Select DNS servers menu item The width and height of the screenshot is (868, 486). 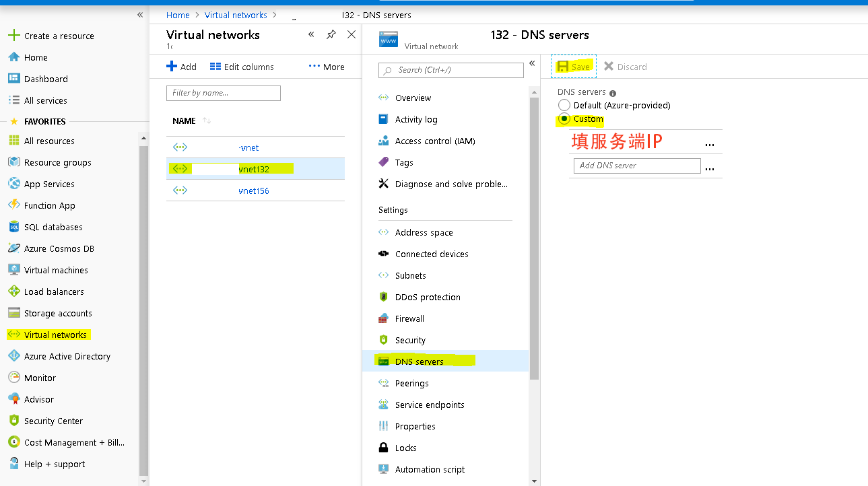click(445, 361)
